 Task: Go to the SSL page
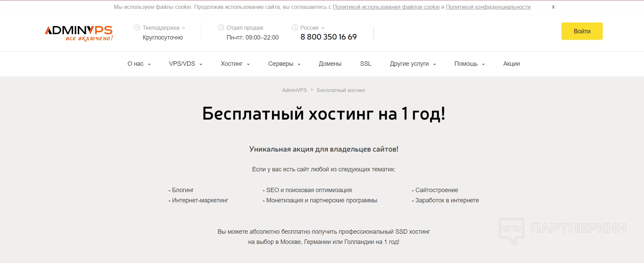tap(365, 64)
